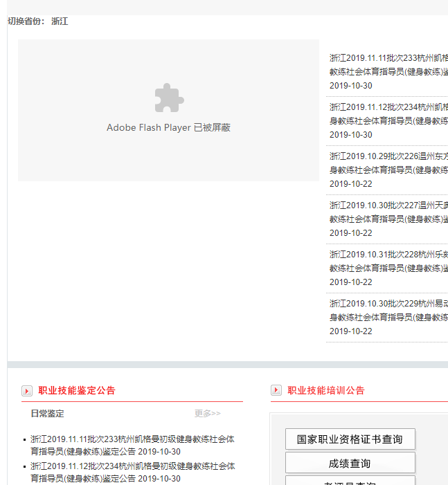Switch province via 浙江 selector
Screen dimensions: 448x485
tap(60, 21)
